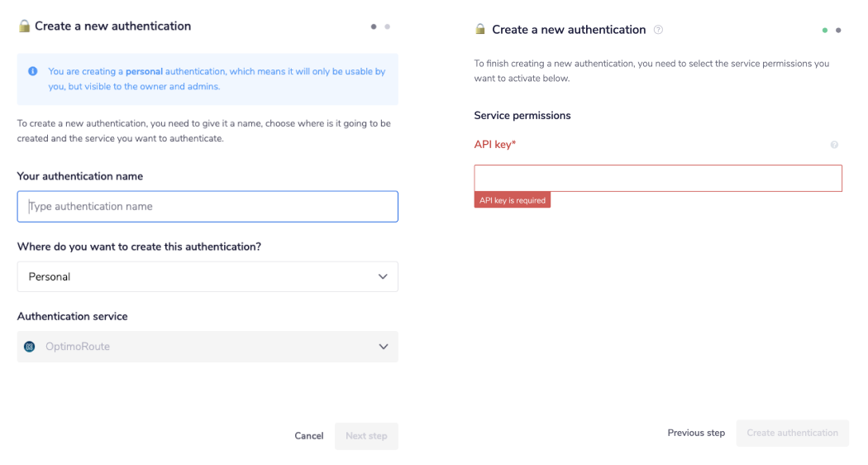
Task: Click the help icon beside the API key dialog title
Action: [x=658, y=30]
